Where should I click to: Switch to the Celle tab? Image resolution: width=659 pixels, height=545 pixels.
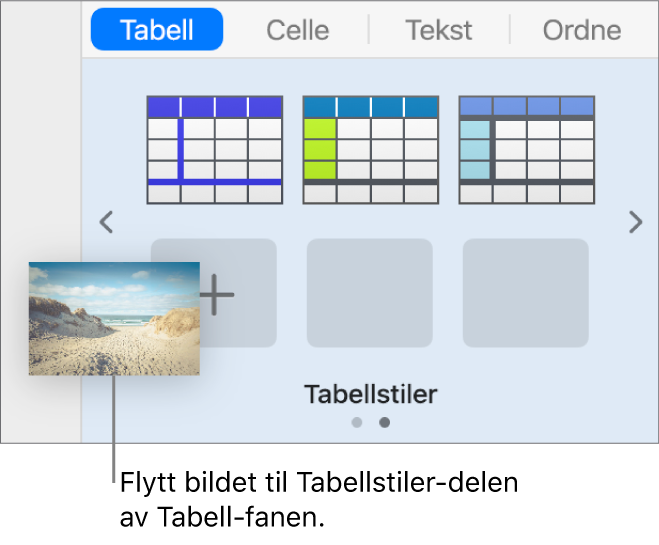tap(297, 30)
